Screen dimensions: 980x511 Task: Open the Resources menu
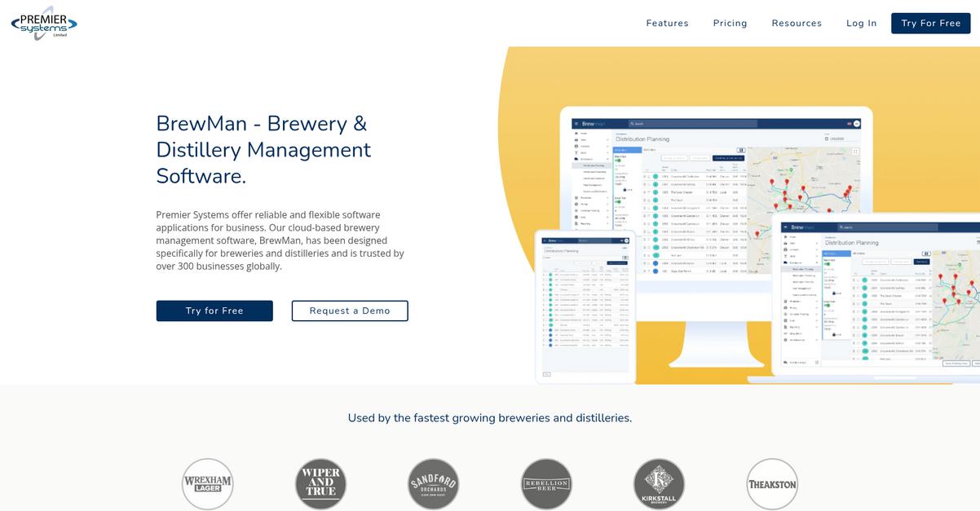click(x=797, y=24)
